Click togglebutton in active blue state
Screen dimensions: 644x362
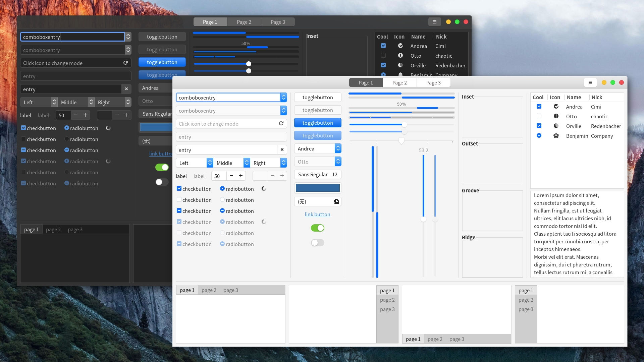[x=318, y=123]
